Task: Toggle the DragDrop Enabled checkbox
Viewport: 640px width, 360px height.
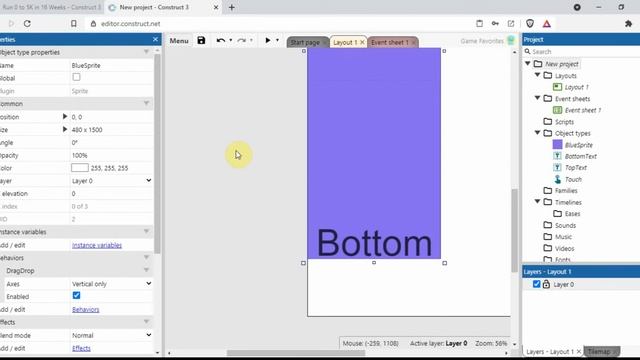Action: [76, 296]
